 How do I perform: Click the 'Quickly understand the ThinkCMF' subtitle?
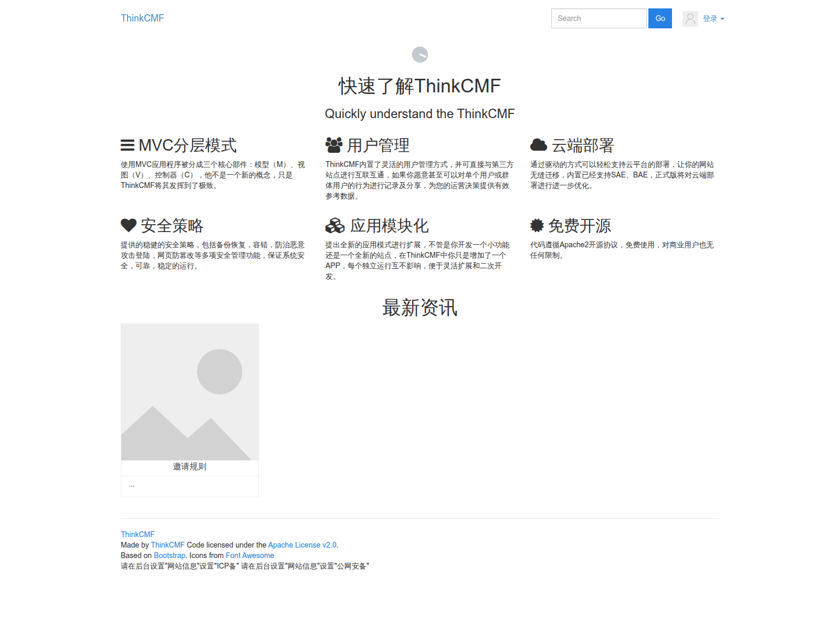tap(420, 114)
